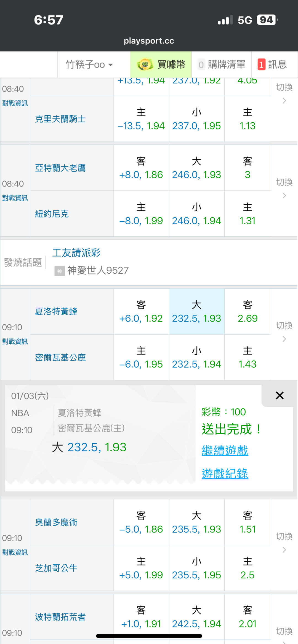Select 客 -5.0 spread for 奧蘭多魔術
Viewport: 298px width, 644px height.
click(141, 522)
